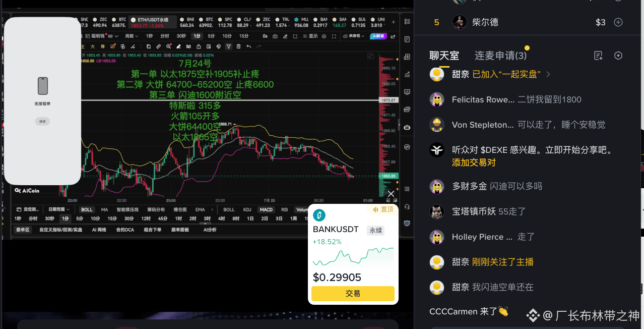This screenshot has width=644, height=329.
Task: Click the filter funnel icon
Action: [x=228, y=46]
